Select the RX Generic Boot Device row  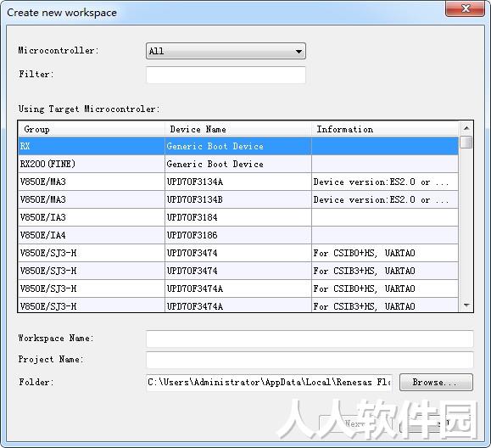(238, 146)
